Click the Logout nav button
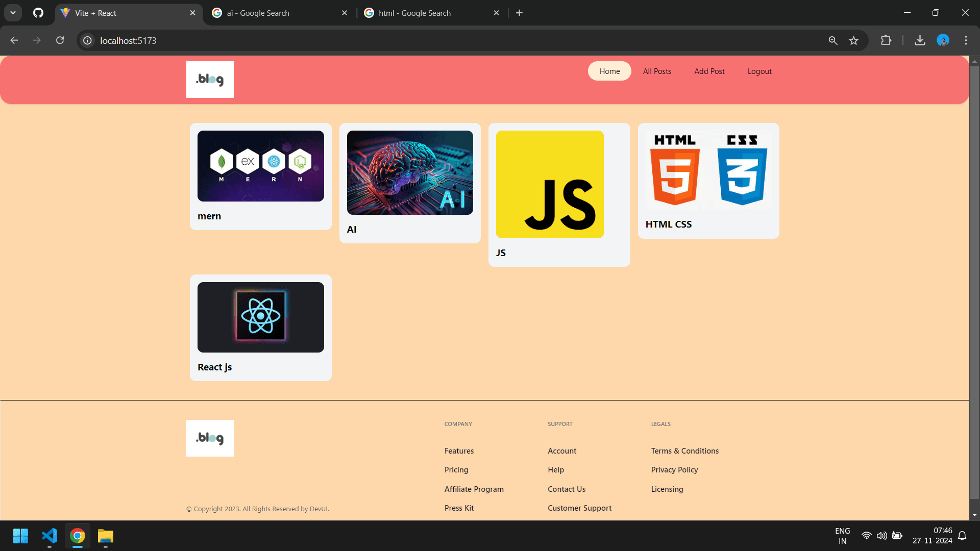 tap(759, 71)
